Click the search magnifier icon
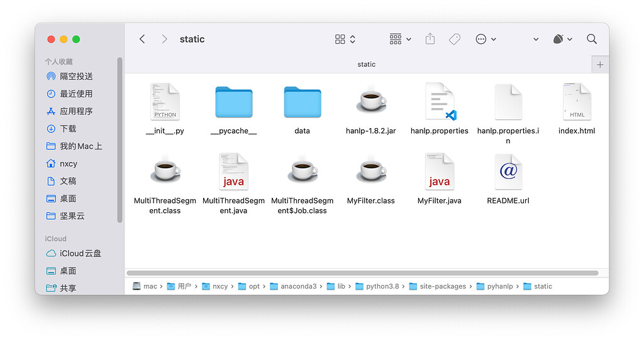Screen dimensions: 644x341 (x=591, y=39)
